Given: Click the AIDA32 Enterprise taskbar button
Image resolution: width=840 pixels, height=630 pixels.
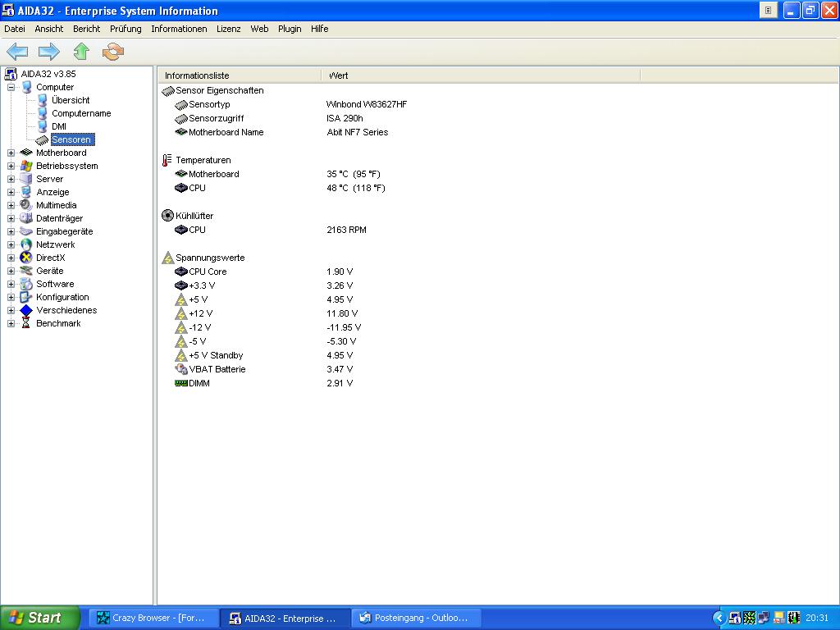Looking at the screenshot, I should [x=285, y=619].
